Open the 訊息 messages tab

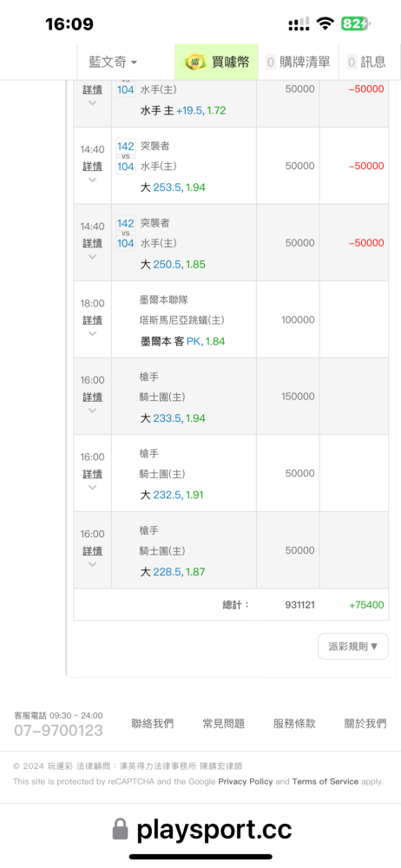(x=366, y=62)
